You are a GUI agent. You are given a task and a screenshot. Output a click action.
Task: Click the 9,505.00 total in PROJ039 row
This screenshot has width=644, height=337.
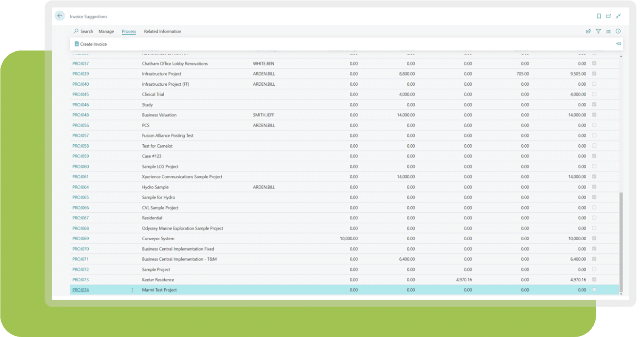(x=578, y=74)
